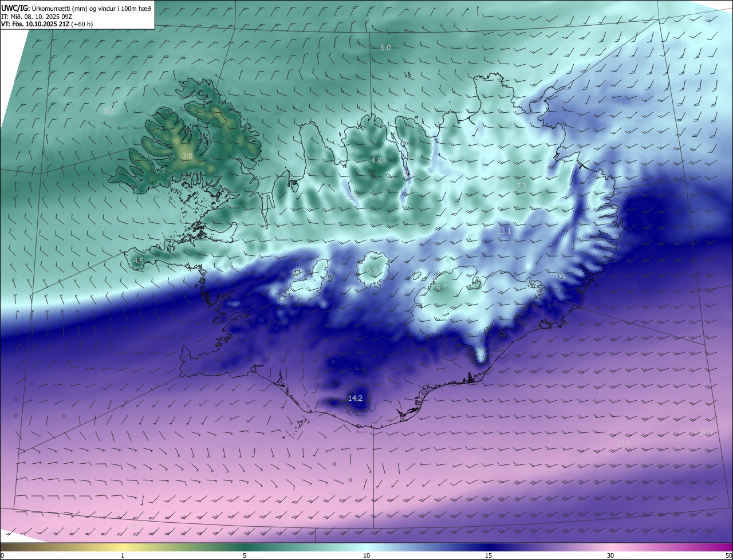733x560 pixels.
Task: Click the 4.5 value on the map
Action: point(138,261)
